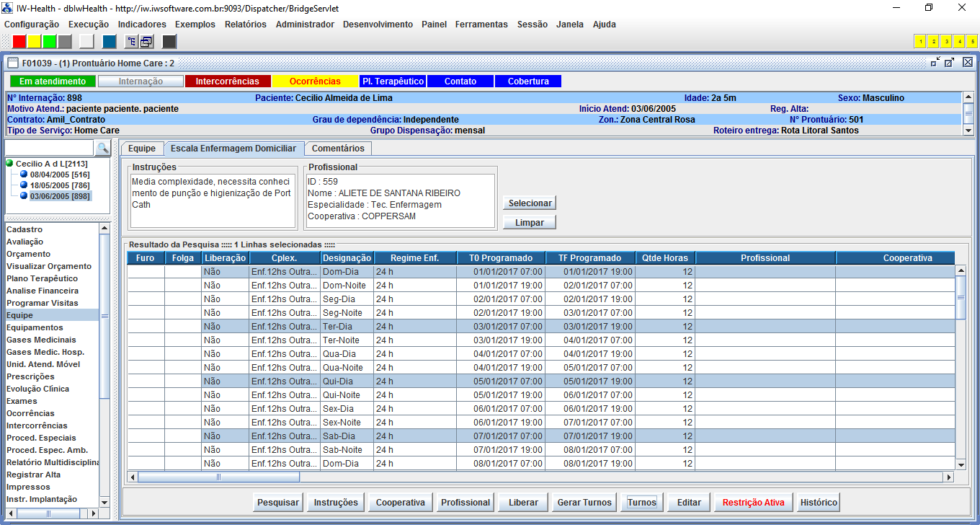Switch to the Comentários tab
This screenshot has width=980, height=525.
[x=337, y=149]
